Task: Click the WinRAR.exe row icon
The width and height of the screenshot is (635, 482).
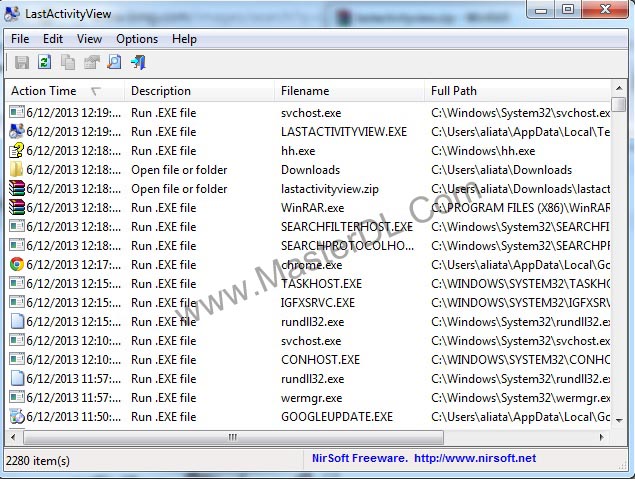Action: (x=17, y=207)
